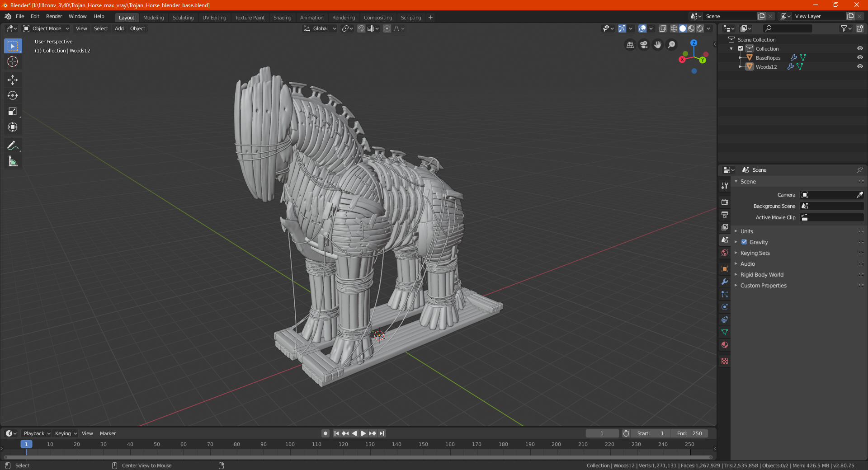Open the Object properties tab
This screenshot has height=470, width=868.
click(x=725, y=269)
